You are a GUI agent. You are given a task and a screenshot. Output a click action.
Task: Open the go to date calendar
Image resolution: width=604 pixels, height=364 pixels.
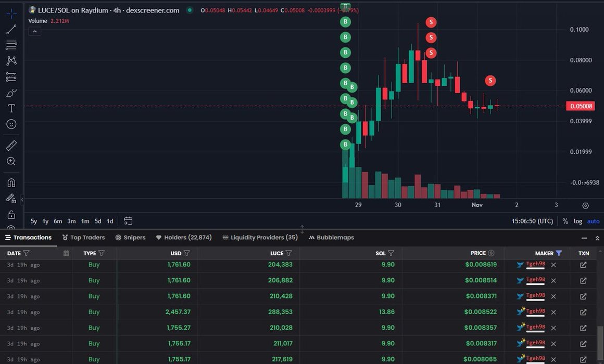[x=128, y=221]
